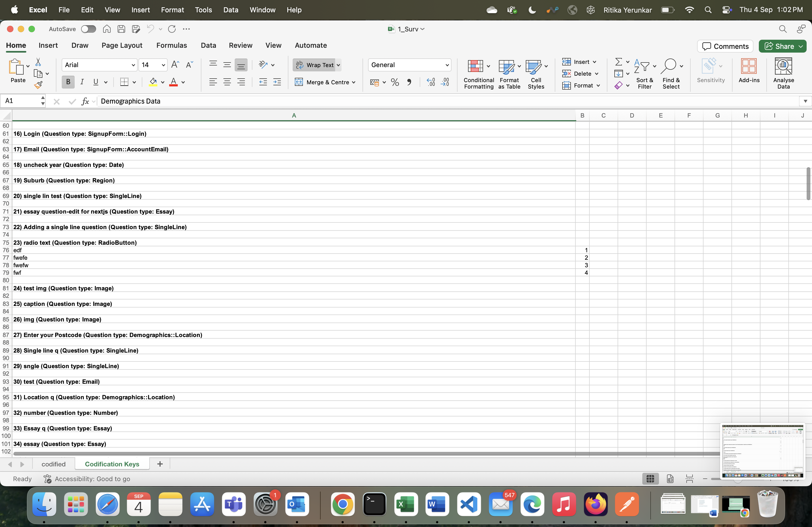Image resolution: width=812 pixels, height=527 pixels.
Task: Click the AutoSum sigma icon
Action: point(618,62)
